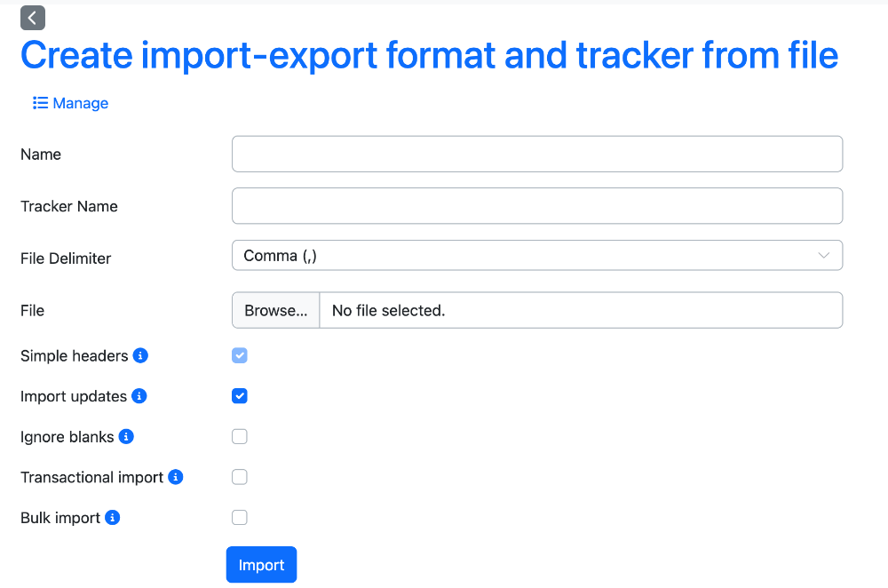Screen dimensions: 888x588
Task: Click the Browse... file button
Action: click(x=276, y=310)
